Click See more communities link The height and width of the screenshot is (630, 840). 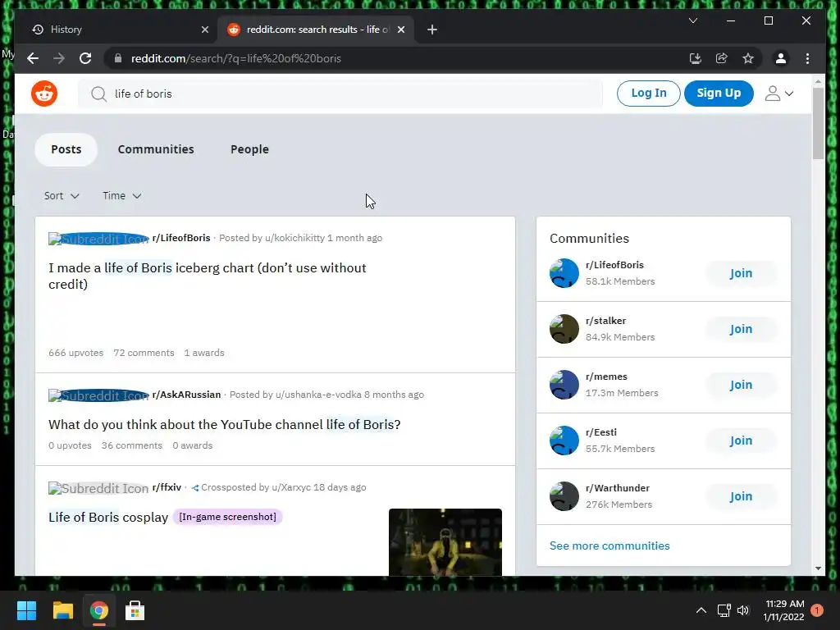609,546
